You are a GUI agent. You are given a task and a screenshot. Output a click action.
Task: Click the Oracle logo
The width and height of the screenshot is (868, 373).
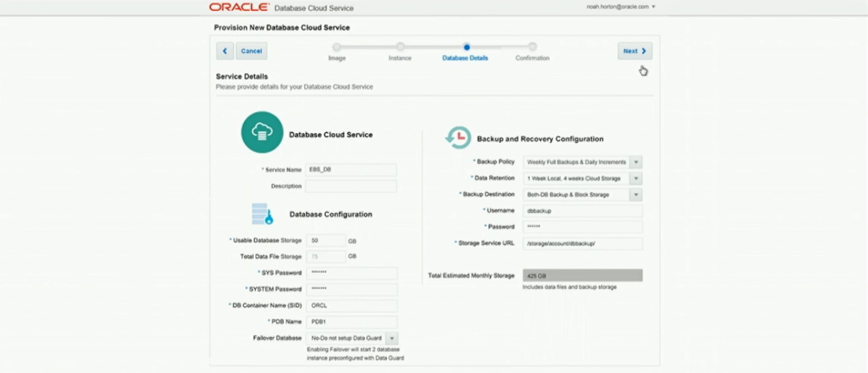[239, 8]
